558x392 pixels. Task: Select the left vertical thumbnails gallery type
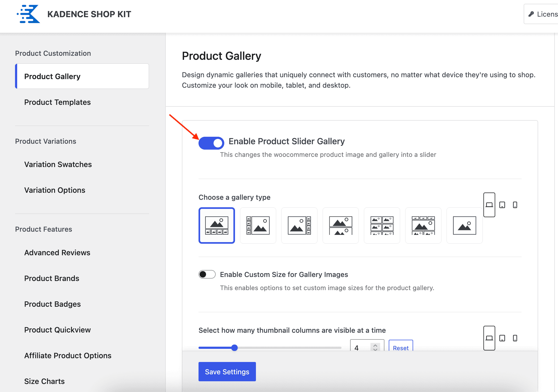coord(258,225)
